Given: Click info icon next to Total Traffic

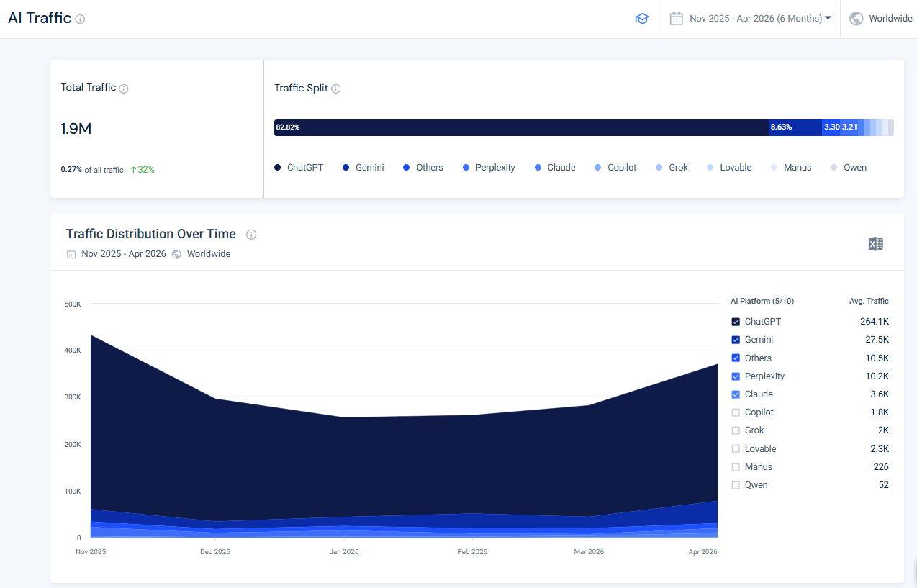Looking at the screenshot, I should pos(124,89).
